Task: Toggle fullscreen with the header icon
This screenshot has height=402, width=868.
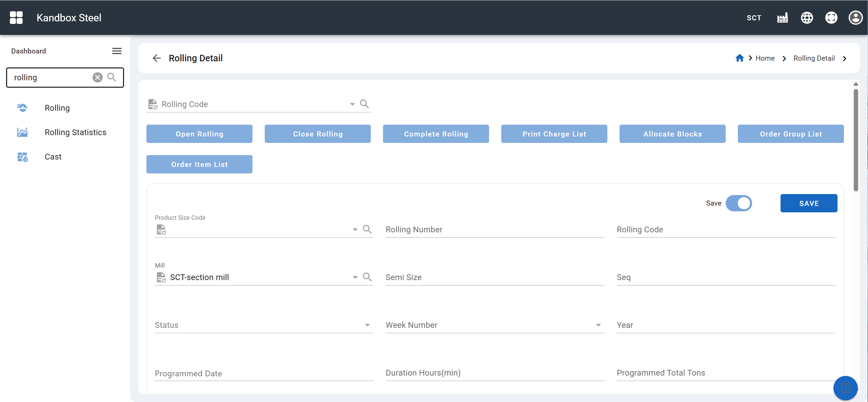Action: tap(831, 18)
